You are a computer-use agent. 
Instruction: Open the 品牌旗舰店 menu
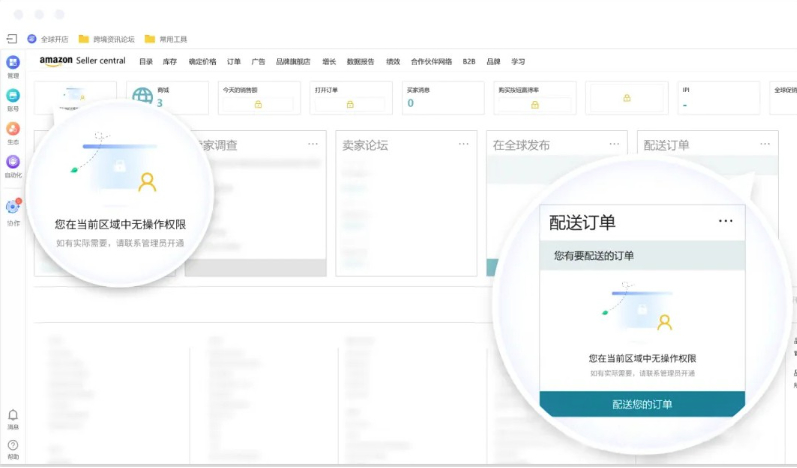(293, 61)
